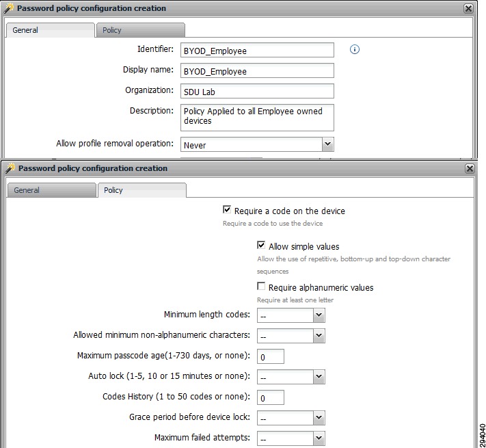The height and width of the screenshot is (448, 486).
Task: Close the upper Password policy dialog
Action: (468, 8)
